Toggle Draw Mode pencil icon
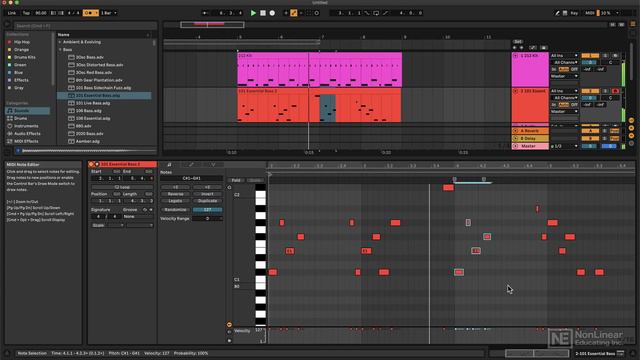 pos(557,13)
